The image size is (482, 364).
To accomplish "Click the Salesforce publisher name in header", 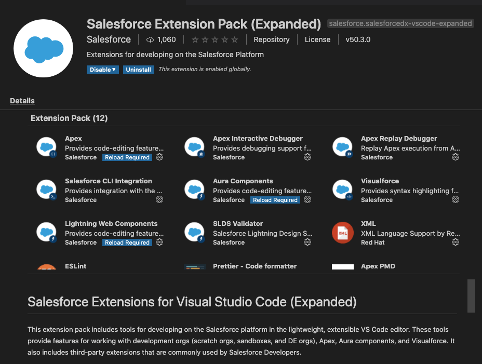I will (109, 39).
